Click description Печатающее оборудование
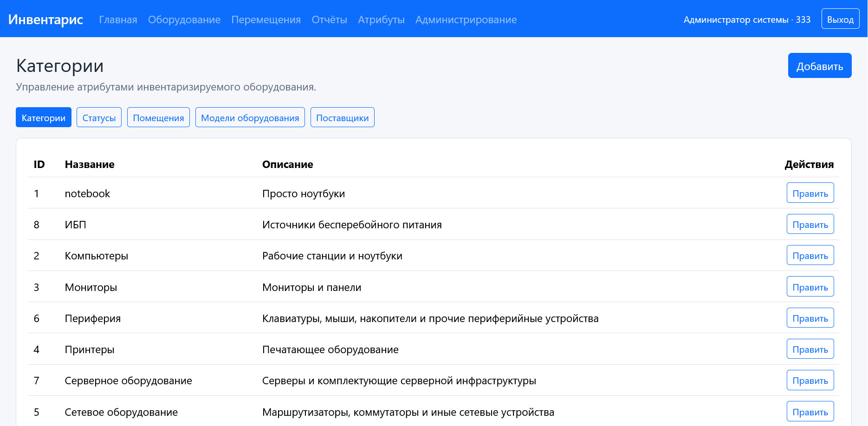This screenshot has width=868, height=426. 330,349
